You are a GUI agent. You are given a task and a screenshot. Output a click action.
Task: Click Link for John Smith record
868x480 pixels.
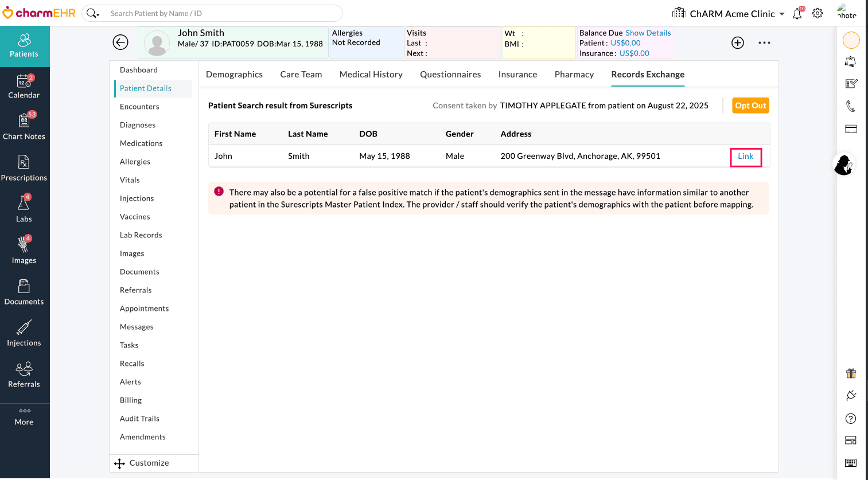(x=745, y=157)
